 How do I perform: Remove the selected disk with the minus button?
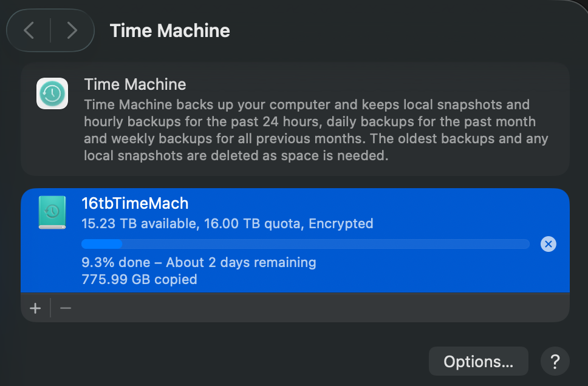click(x=66, y=308)
